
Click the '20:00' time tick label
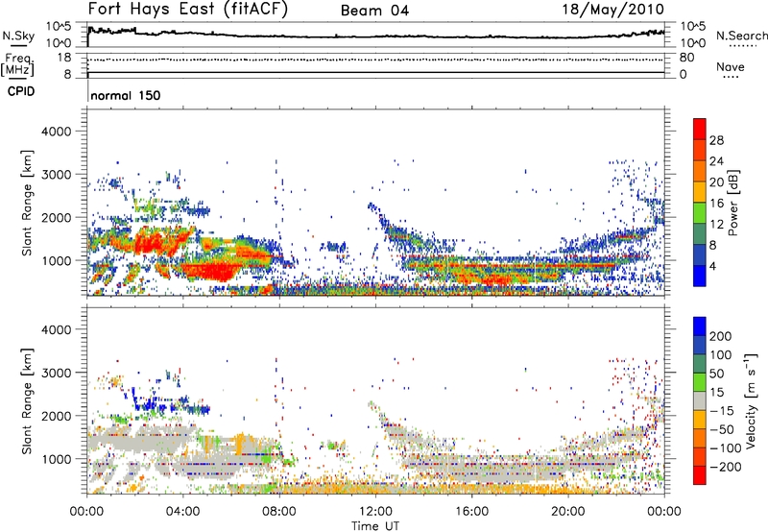(567, 512)
